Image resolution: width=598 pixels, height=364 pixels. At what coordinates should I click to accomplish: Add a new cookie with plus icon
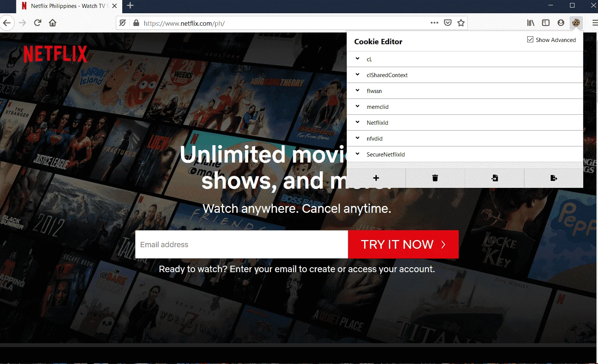[x=376, y=178]
